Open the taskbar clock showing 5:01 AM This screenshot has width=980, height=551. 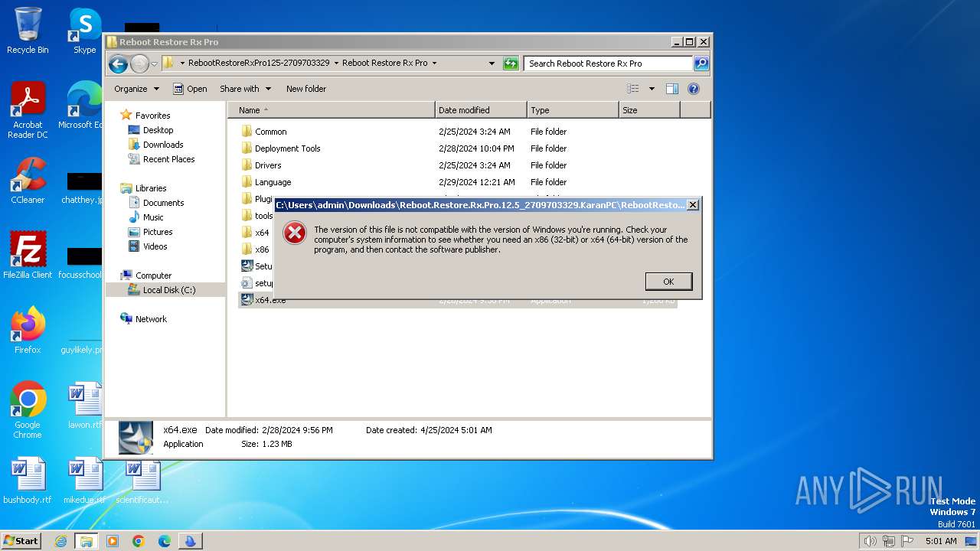(x=941, y=541)
